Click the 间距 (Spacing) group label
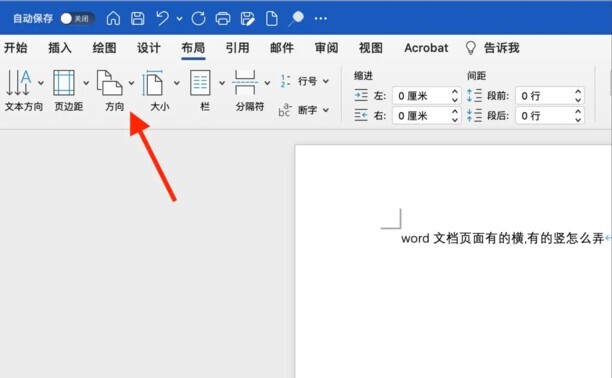612x378 pixels. click(x=477, y=76)
